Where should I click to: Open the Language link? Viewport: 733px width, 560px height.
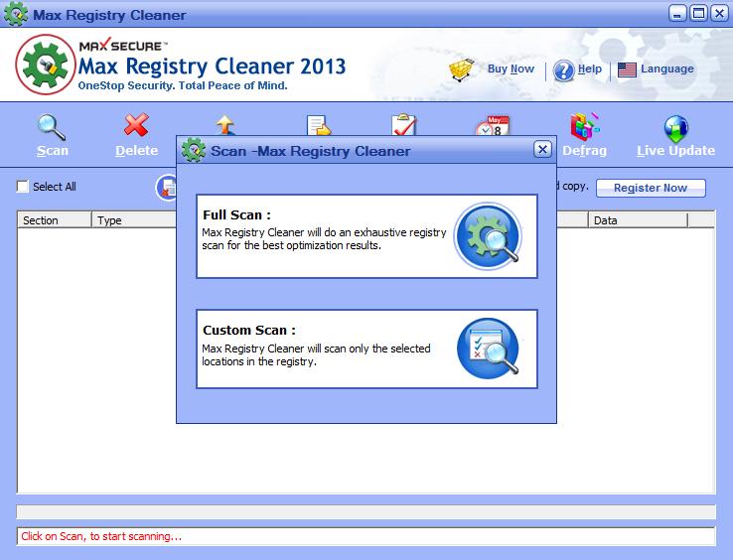point(667,69)
